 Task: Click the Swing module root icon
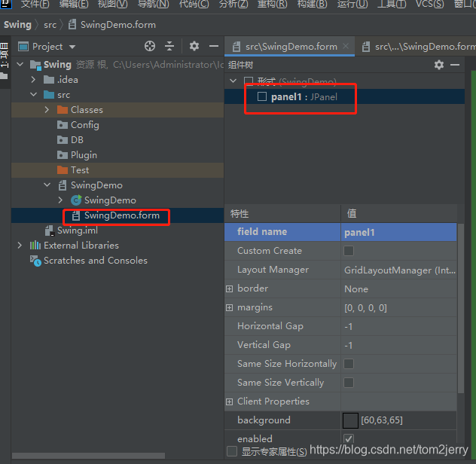(x=35, y=65)
